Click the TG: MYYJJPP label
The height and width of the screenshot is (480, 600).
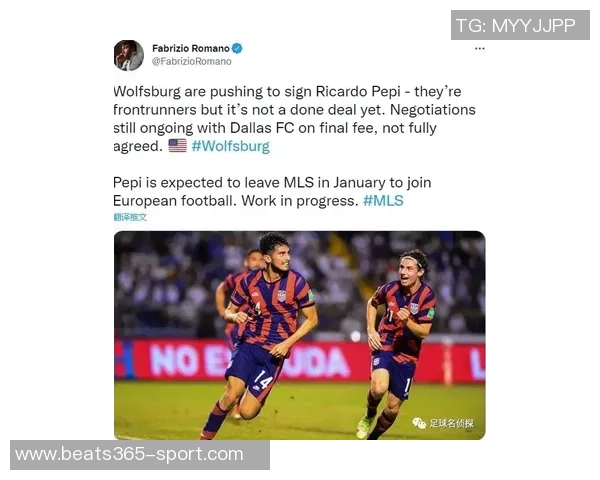(x=520, y=25)
